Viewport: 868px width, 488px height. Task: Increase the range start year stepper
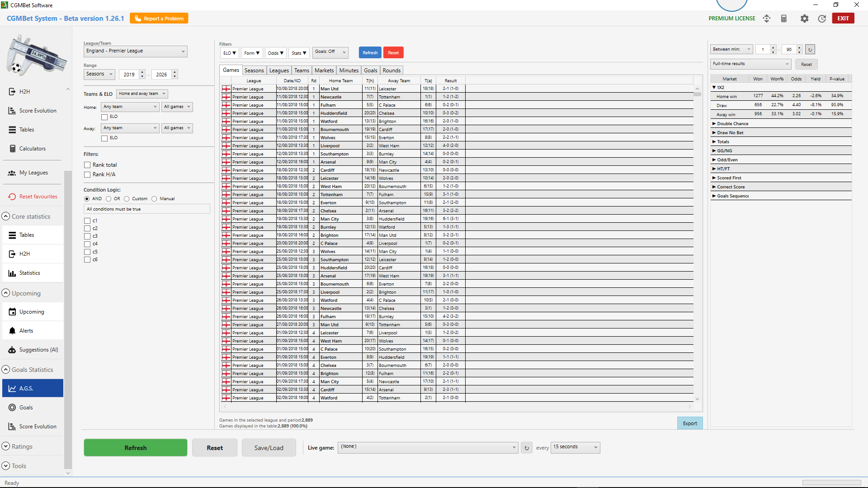(x=142, y=72)
